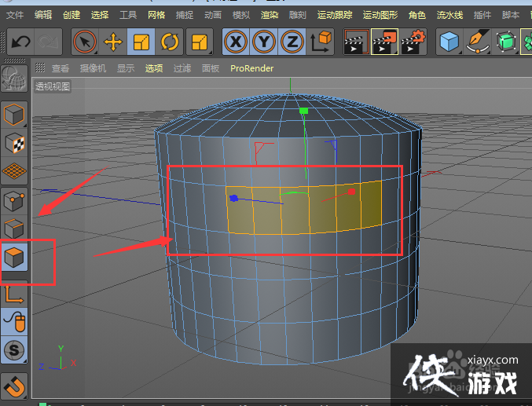Select the Live Selection tool
The image size is (532, 406).
pos(85,42)
